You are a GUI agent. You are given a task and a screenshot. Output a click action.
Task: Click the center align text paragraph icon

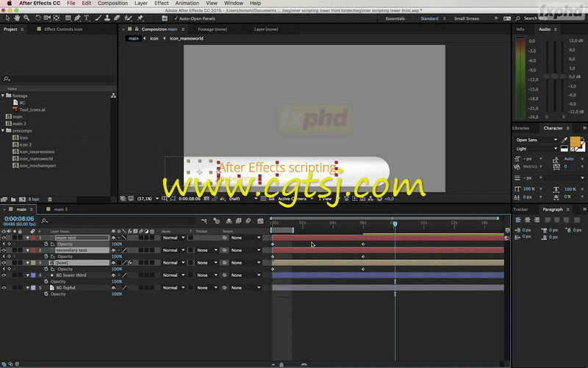coord(528,219)
